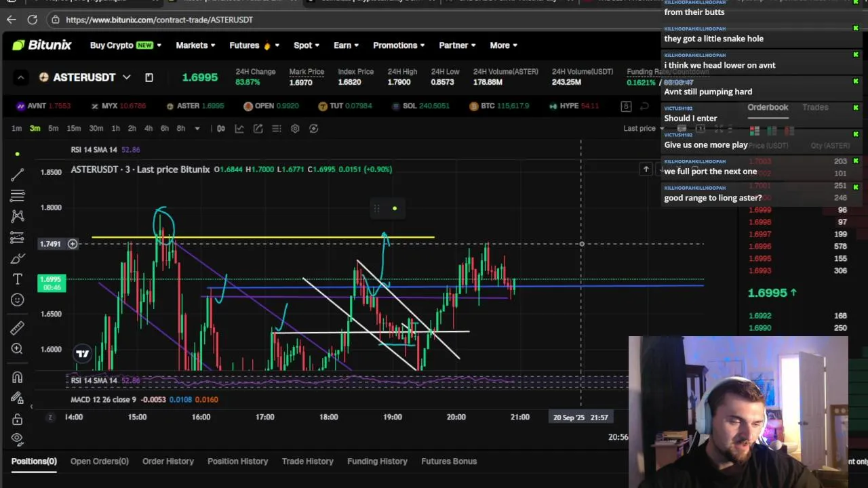
Task: Open the emoji icons tool
Action: coord(18,300)
